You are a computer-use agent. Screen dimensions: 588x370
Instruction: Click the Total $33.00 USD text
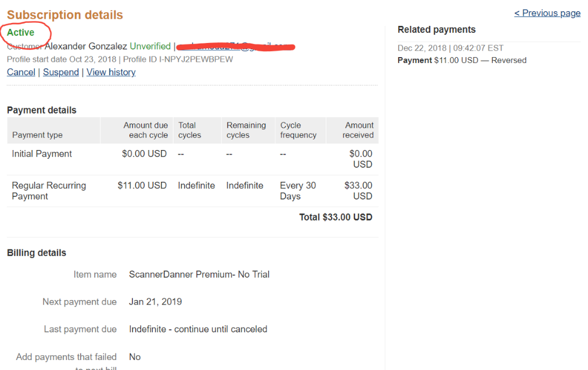(x=336, y=217)
